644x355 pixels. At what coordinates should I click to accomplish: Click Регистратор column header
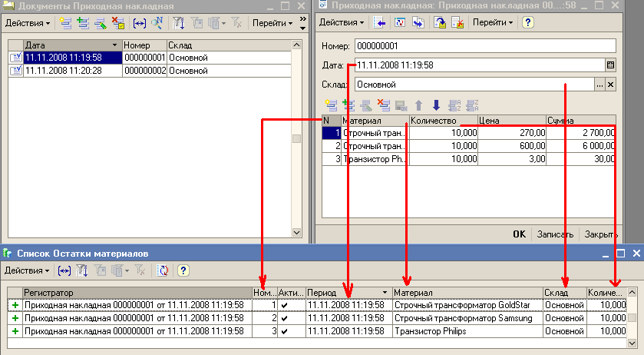pyautogui.click(x=137, y=293)
